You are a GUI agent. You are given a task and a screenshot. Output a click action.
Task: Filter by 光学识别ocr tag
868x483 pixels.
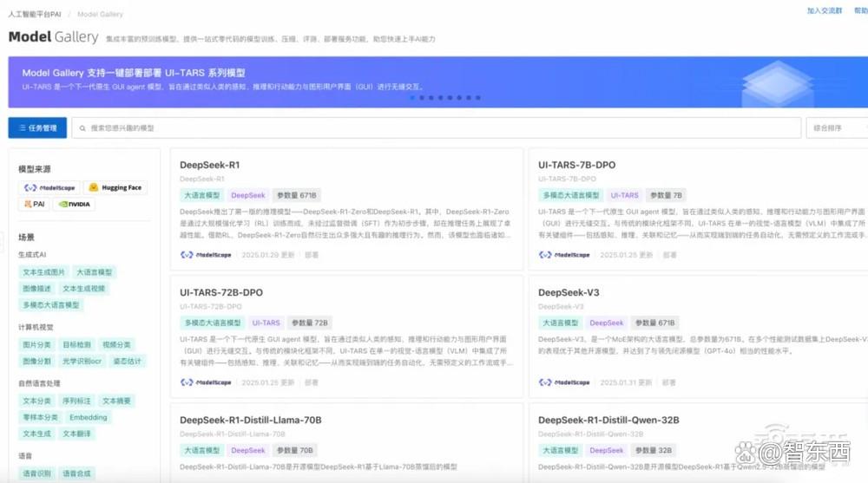point(82,362)
